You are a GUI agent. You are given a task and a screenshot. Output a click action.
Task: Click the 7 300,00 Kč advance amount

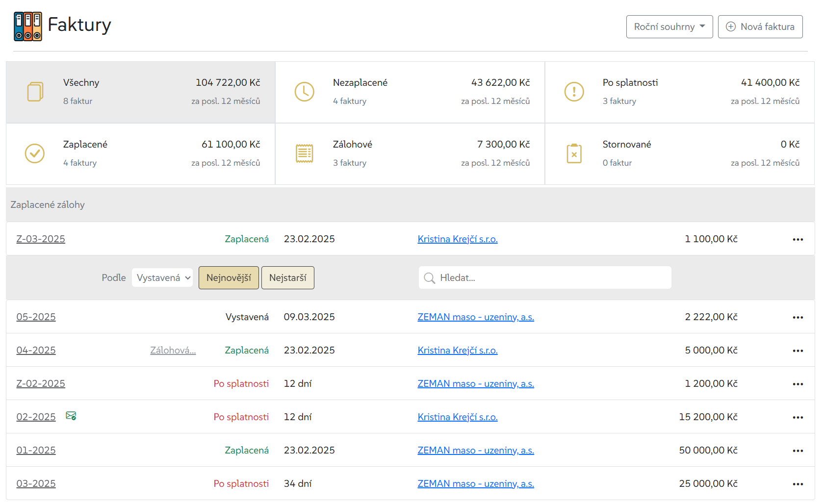pos(504,144)
